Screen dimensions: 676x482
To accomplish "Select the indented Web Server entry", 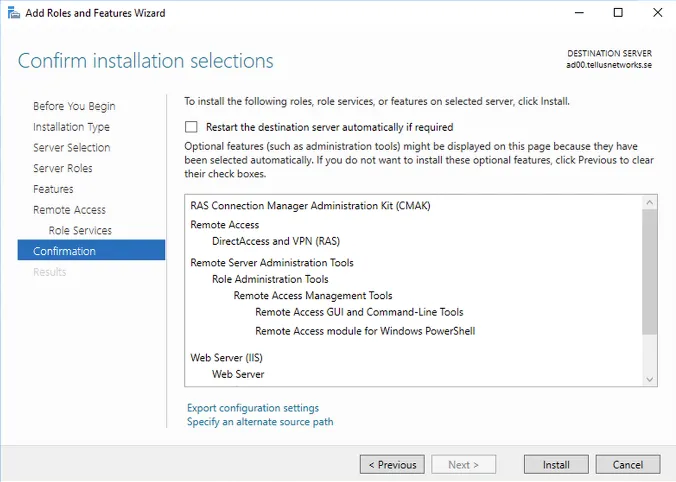I will (238, 374).
